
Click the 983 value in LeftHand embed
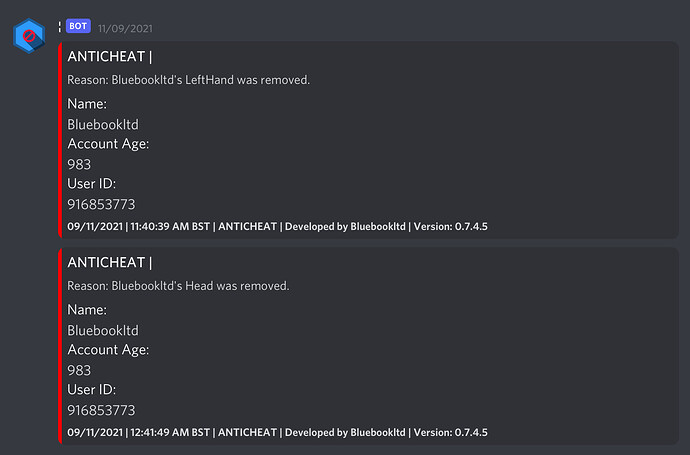pos(79,165)
